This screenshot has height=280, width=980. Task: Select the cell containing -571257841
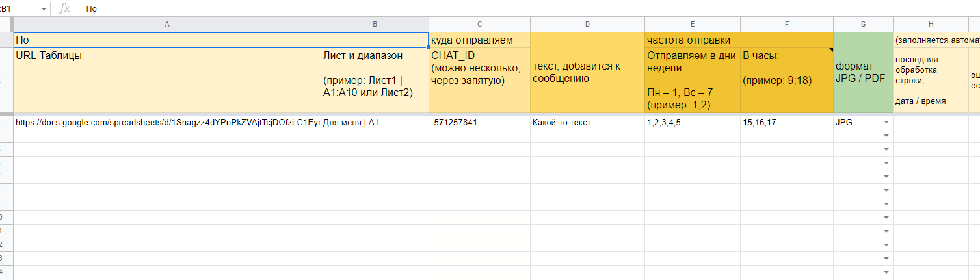click(x=479, y=122)
